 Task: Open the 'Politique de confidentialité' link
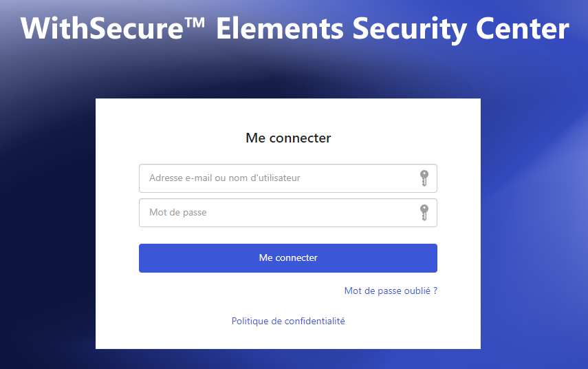point(288,321)
